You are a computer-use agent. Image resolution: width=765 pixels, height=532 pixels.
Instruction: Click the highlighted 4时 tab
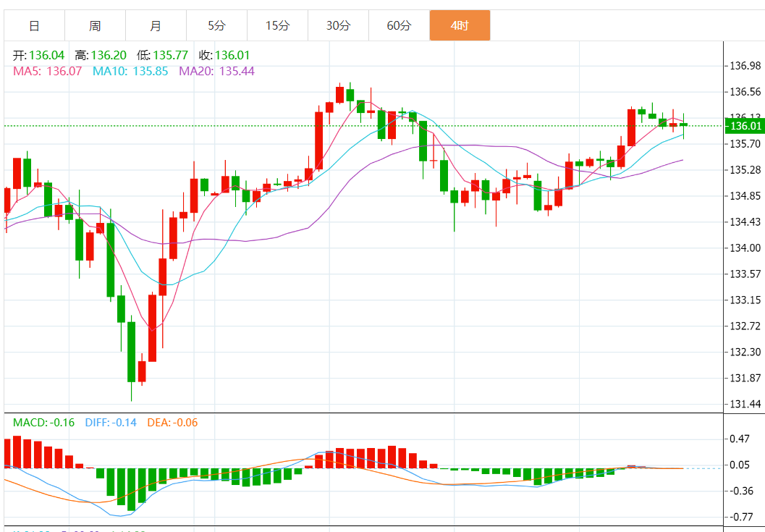click(460, 26)
